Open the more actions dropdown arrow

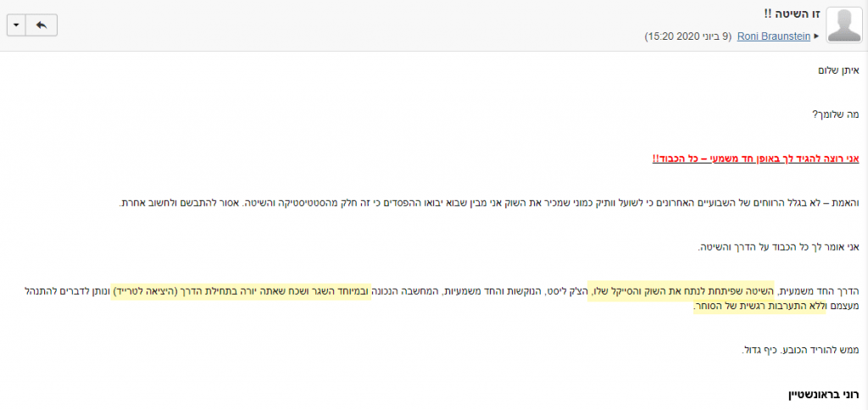(x=15, y=25)
